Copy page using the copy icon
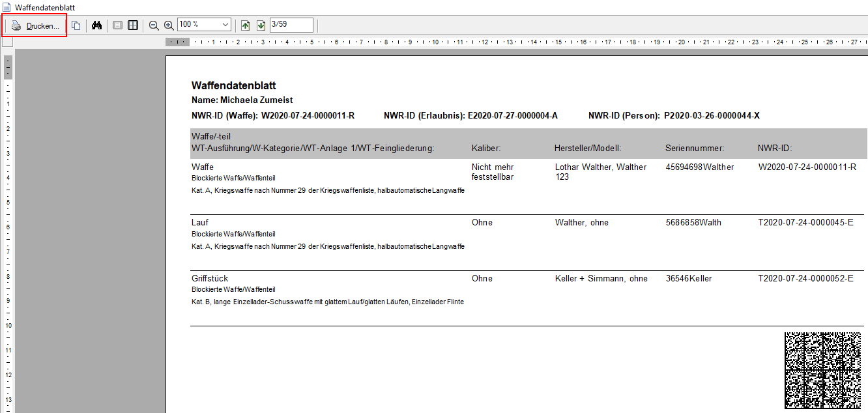 click(x=76, y=25)
